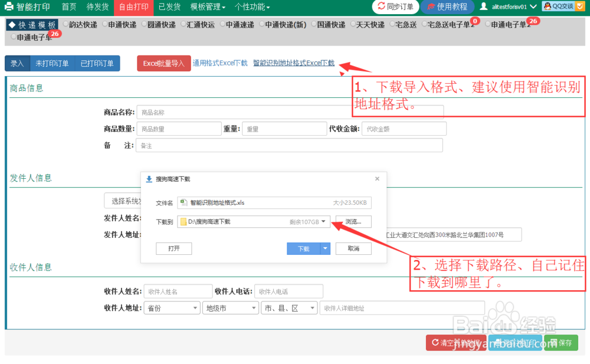This screenshot has width=590, height=364.
Task: Click the 打开 button in download dialog
Action: pos(174,248)
